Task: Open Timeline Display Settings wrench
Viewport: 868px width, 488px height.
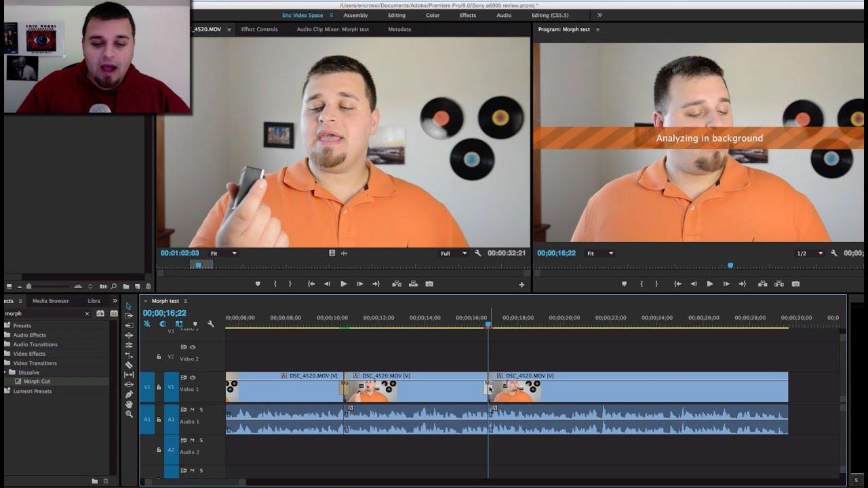Action: click(211, 324)
